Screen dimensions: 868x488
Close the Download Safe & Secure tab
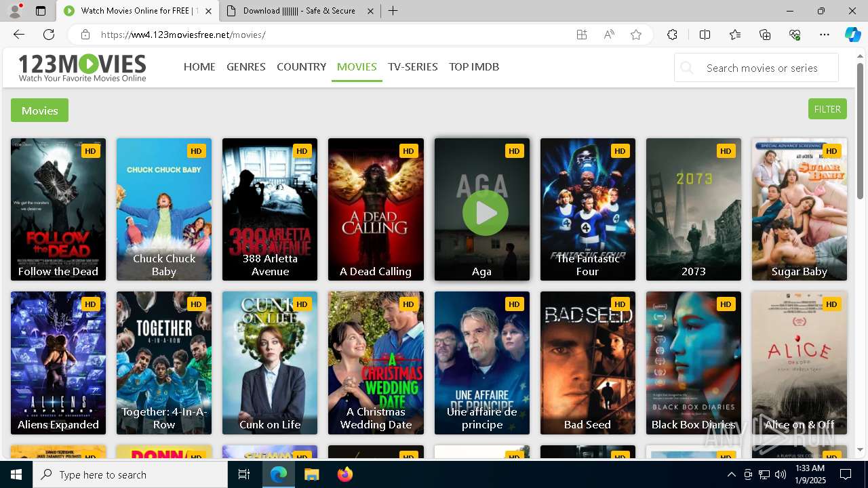click(370, 11)
